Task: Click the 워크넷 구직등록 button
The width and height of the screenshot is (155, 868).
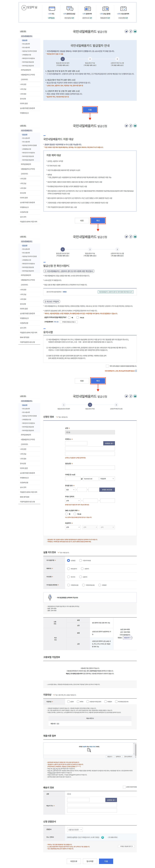Action: pyautogui.click(x=52, y=302)
